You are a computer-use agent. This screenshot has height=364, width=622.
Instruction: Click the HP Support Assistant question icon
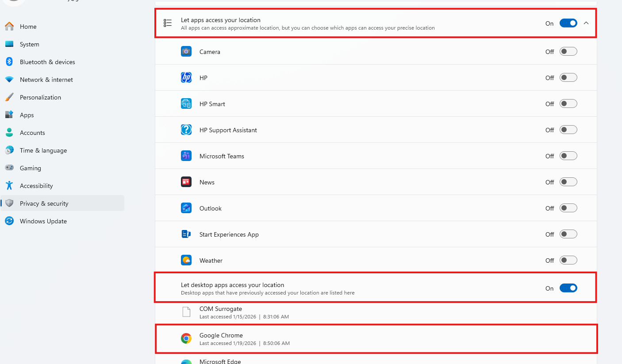click(x=186, y=130)
